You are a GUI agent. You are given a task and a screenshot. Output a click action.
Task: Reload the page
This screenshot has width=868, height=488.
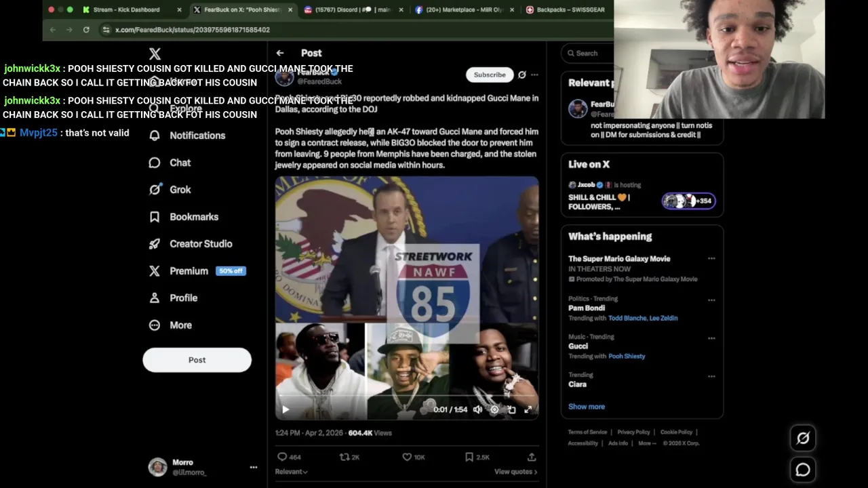pos(86,30)
